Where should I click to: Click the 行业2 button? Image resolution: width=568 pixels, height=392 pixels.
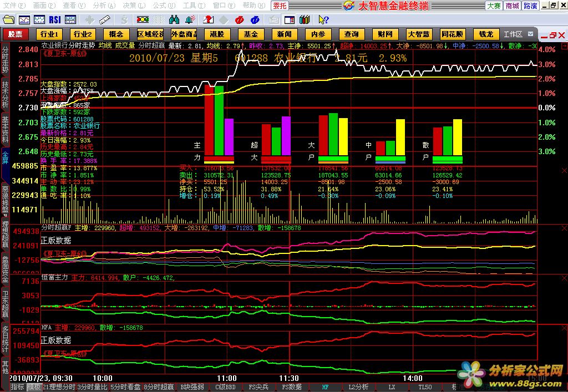coord(83,34)
